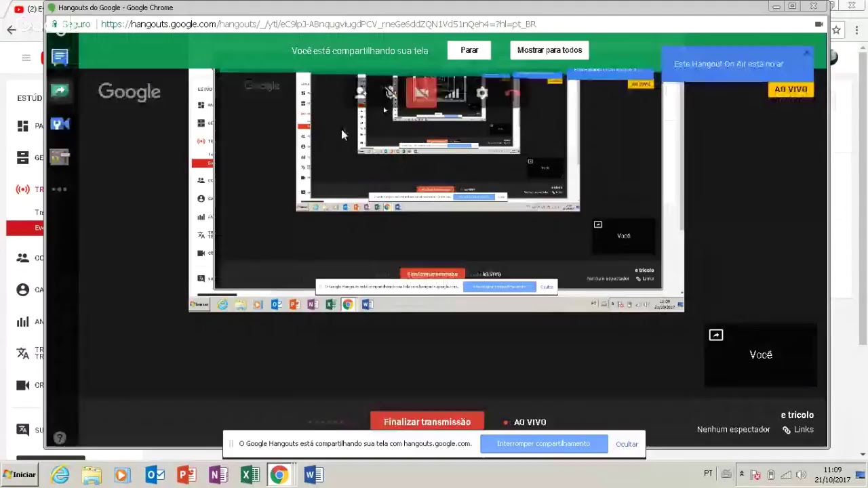Screen dimensions: 868x488
Task: Select the Você video thumbnail
Action: (760, 354)
